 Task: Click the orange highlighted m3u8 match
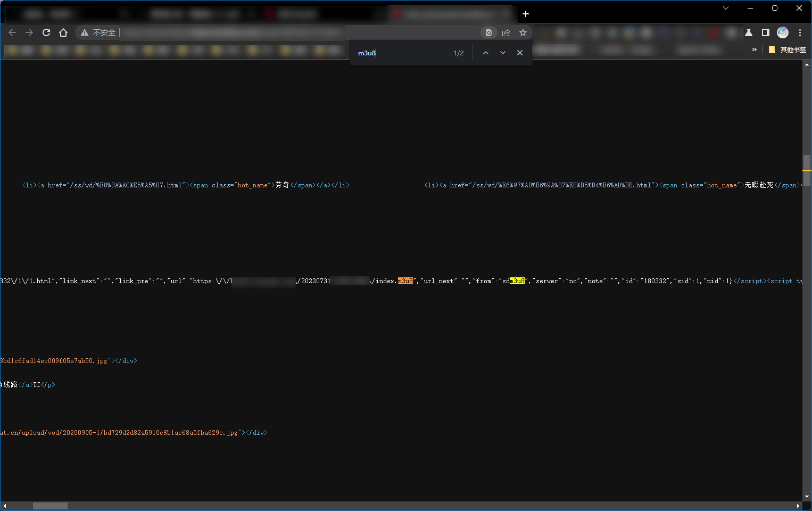click(405, 281)
